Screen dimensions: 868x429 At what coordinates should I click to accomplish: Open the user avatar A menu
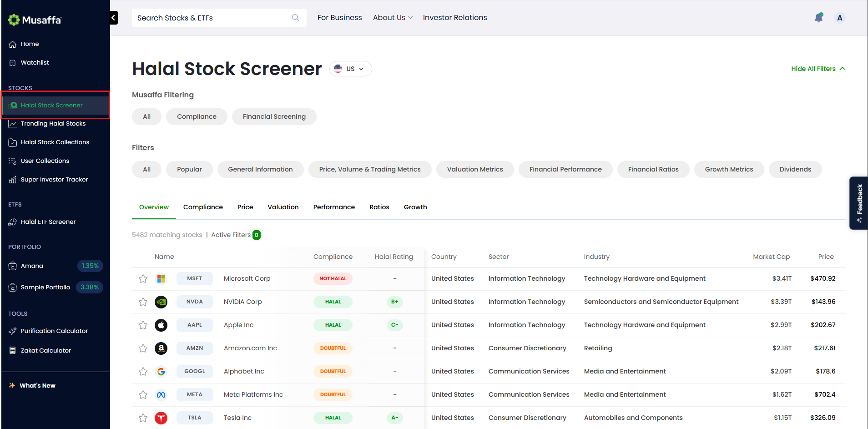point(840,18)
